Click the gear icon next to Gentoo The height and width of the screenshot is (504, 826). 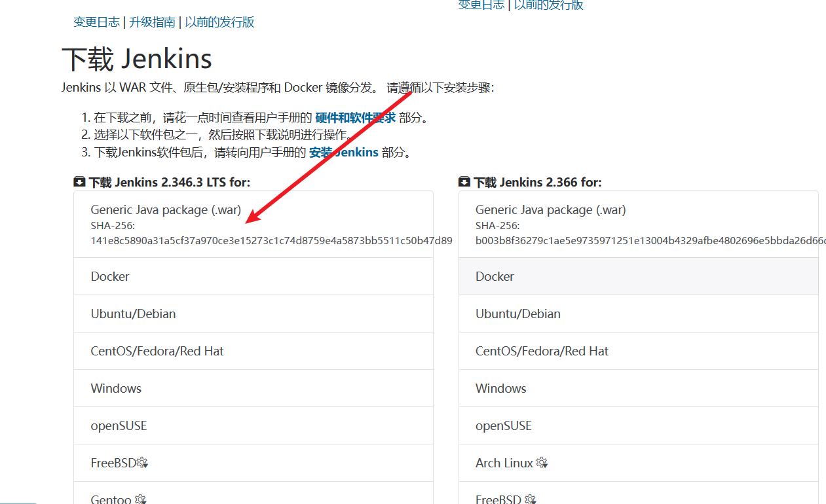pyautogui.click(x=140, y=499)
